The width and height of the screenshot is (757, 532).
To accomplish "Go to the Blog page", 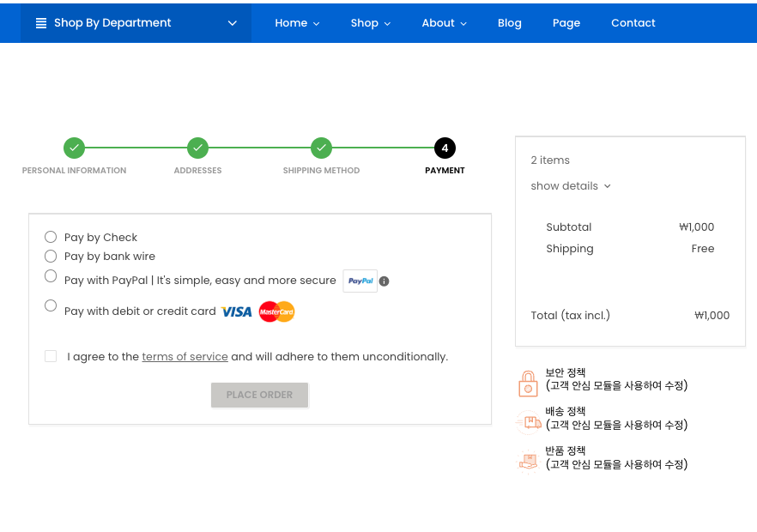I will coord(509,23).
